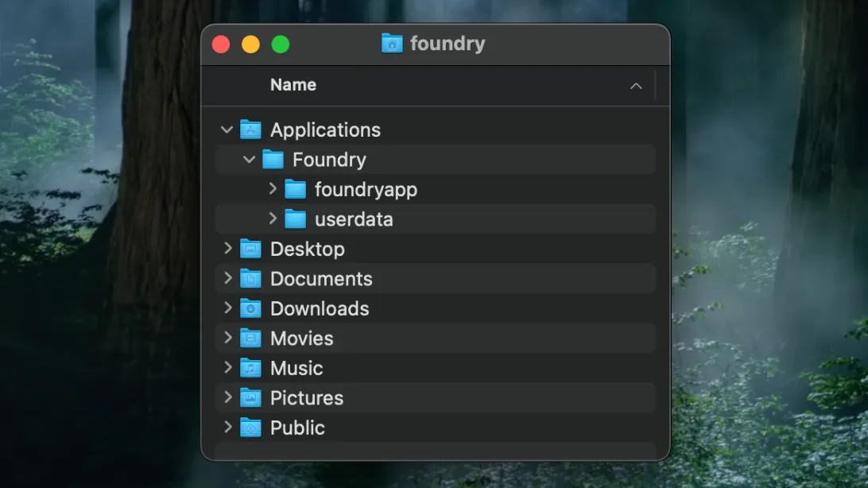The height and width of the screenshot is (488, 868).
Task: Close the foundry window with red button
Action: pyautogui.click(x=221, y=45)
